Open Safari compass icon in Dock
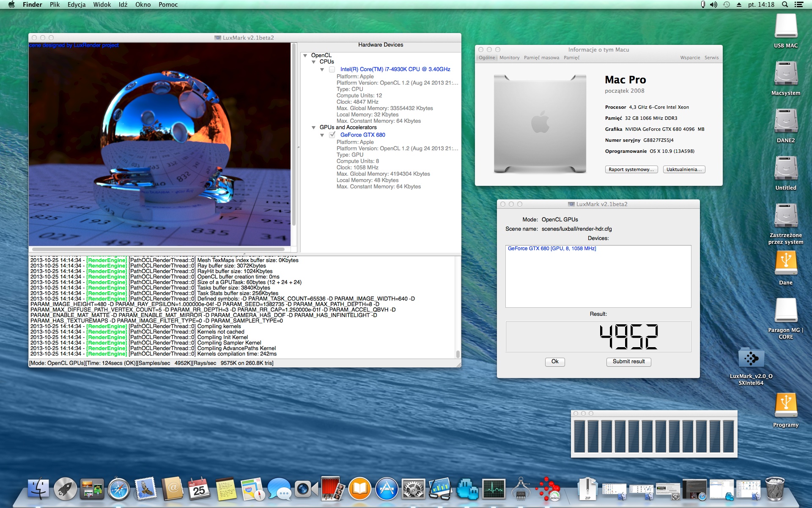 (x=119, y=489)
